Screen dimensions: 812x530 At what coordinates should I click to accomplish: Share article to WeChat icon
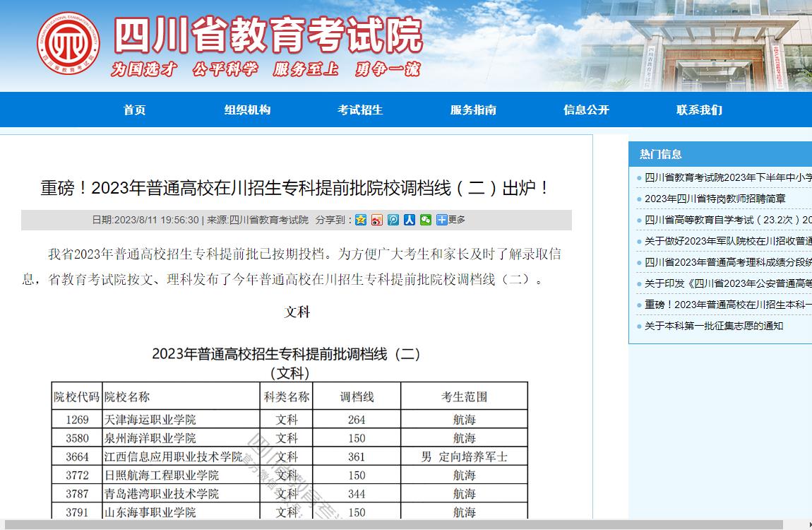(426, 220)
